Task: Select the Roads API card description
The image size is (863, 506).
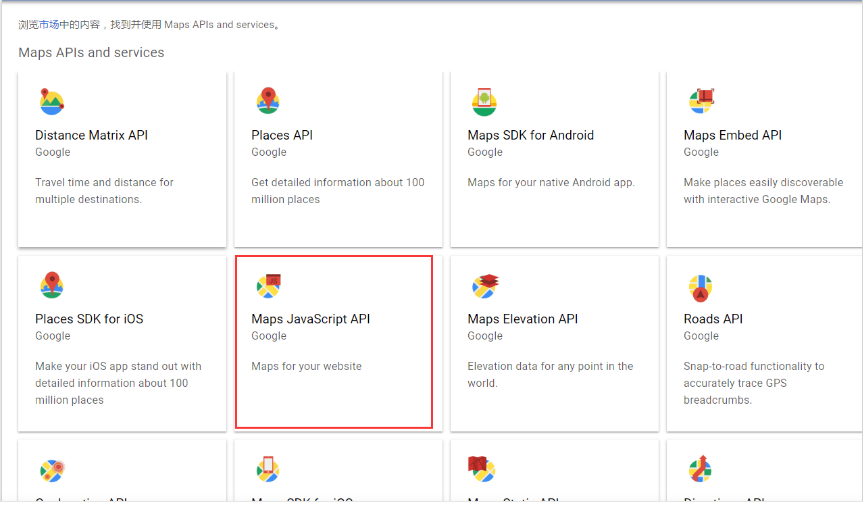Action: click(754, 383)
